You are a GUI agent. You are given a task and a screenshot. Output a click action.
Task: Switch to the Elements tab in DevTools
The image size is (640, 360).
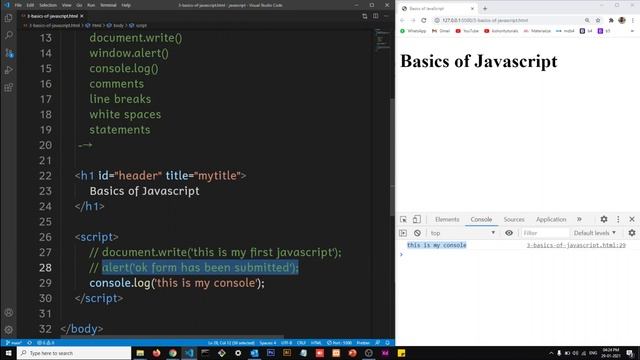point(447,219)
